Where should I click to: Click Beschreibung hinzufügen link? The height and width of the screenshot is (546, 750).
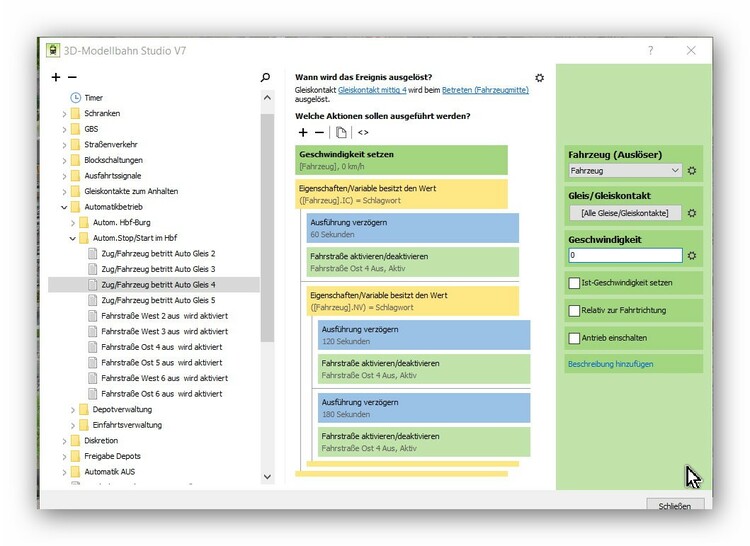[610, 364]
